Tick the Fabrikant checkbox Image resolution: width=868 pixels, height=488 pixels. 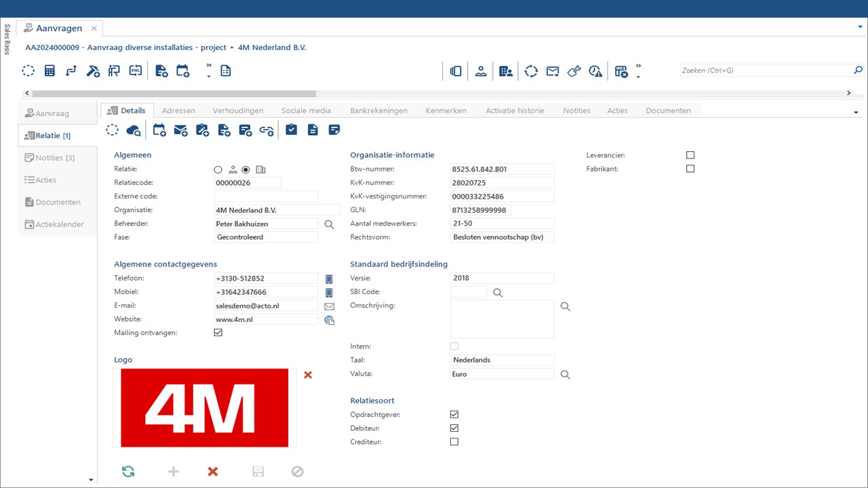(690, 169)
